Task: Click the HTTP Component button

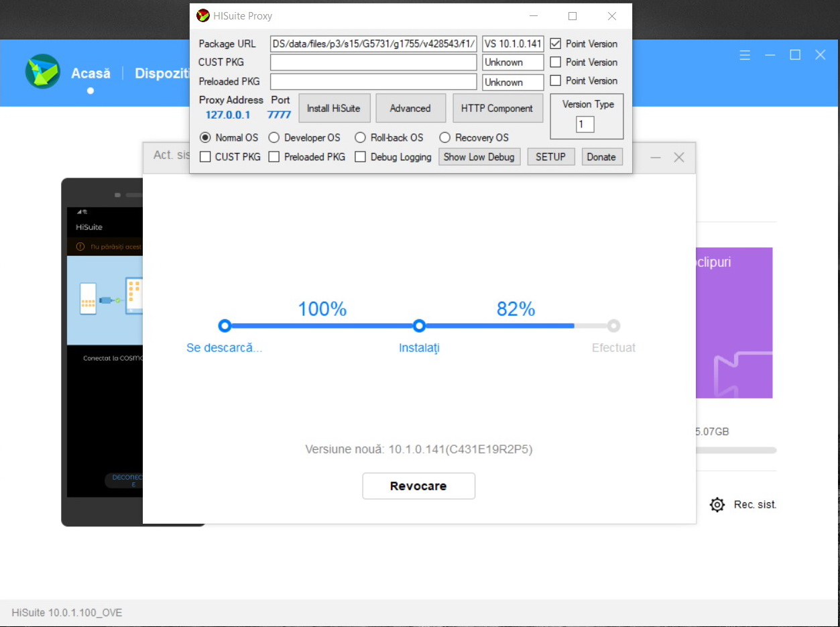Action: coord(497,108)
